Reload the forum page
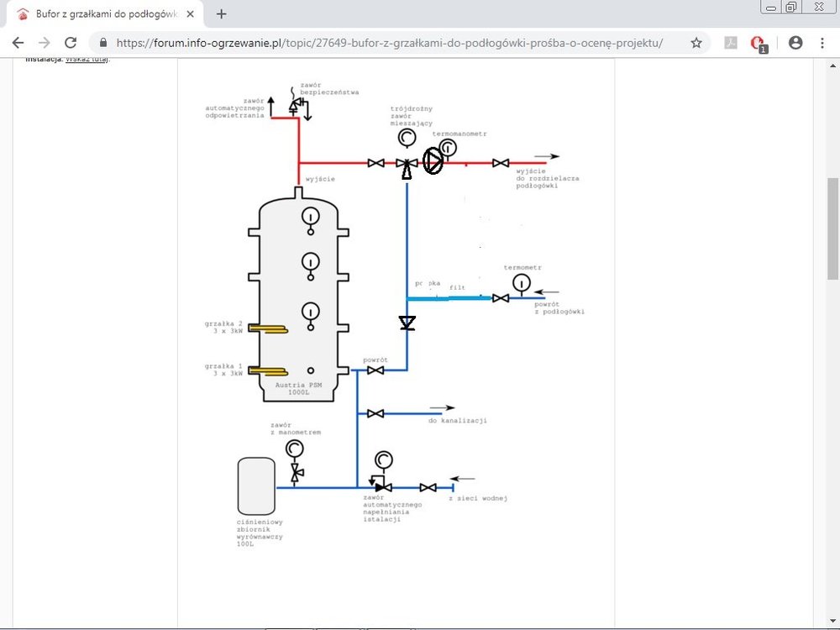840x630 pixels. point(71,43)
